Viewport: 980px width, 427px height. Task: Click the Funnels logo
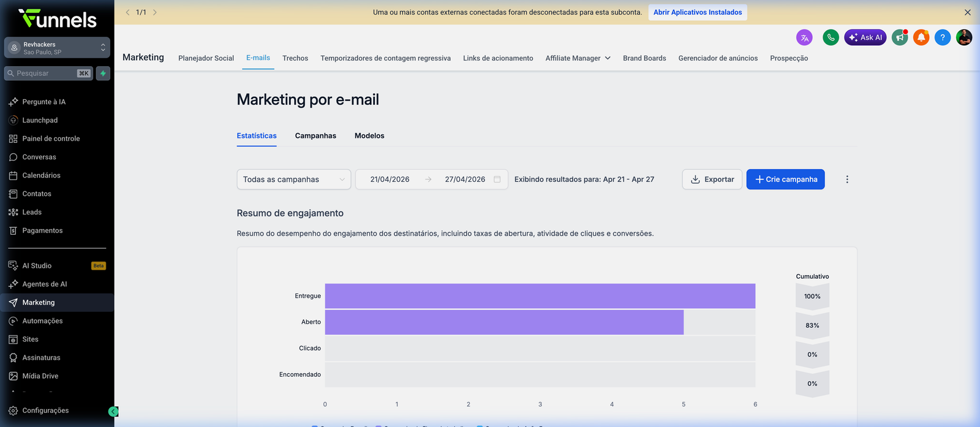click(57, 18)
